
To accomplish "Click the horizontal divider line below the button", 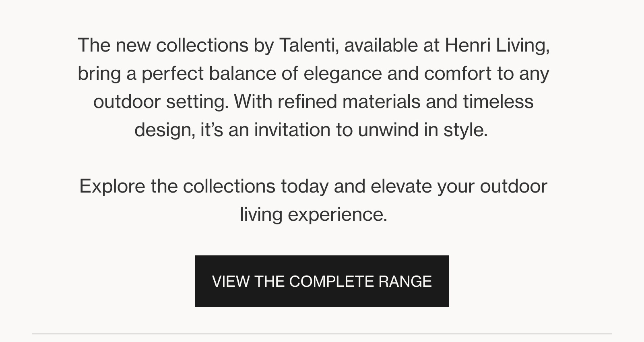I will pos(322,334).
